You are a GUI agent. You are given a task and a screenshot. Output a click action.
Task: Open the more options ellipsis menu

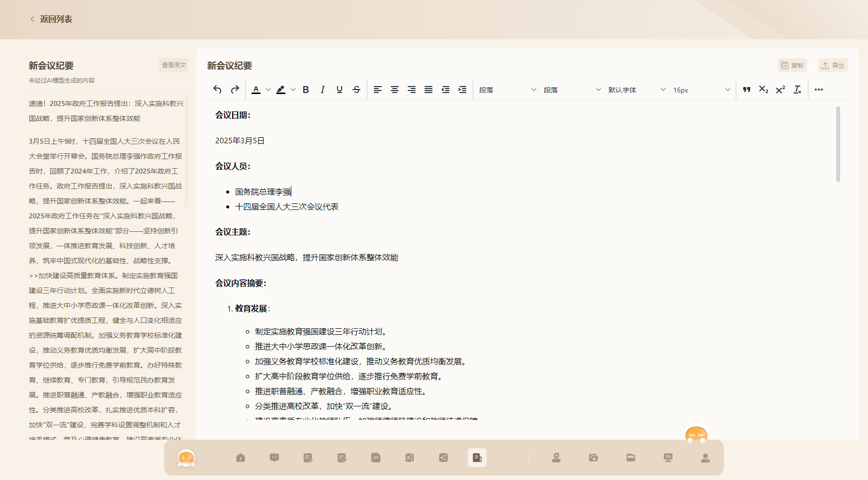[819, 90]
